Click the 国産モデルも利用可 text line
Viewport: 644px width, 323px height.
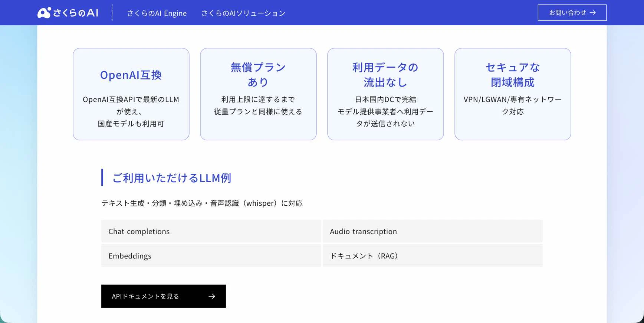tap(131, 124)
